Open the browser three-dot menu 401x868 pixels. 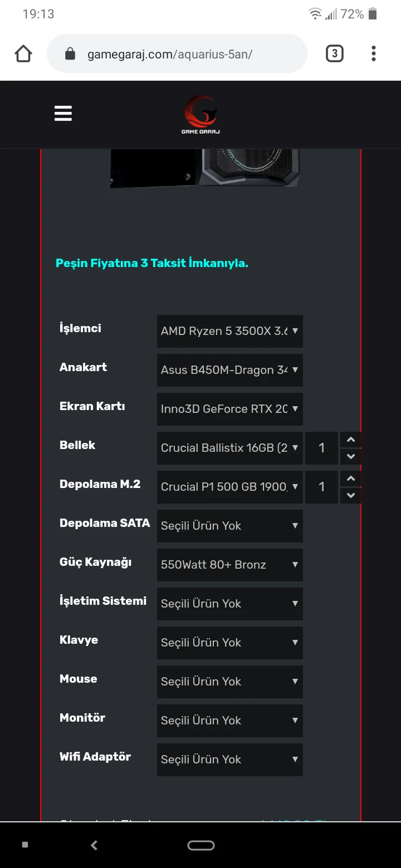pyautogui.click(x=373, y=53)
